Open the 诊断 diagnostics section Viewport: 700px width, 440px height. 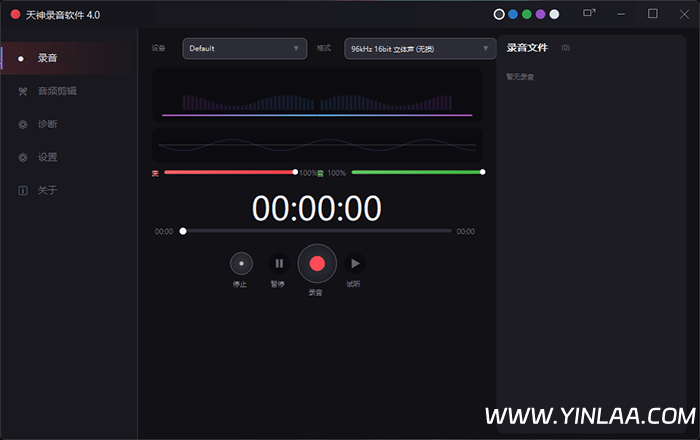click(x=69, y=124)
